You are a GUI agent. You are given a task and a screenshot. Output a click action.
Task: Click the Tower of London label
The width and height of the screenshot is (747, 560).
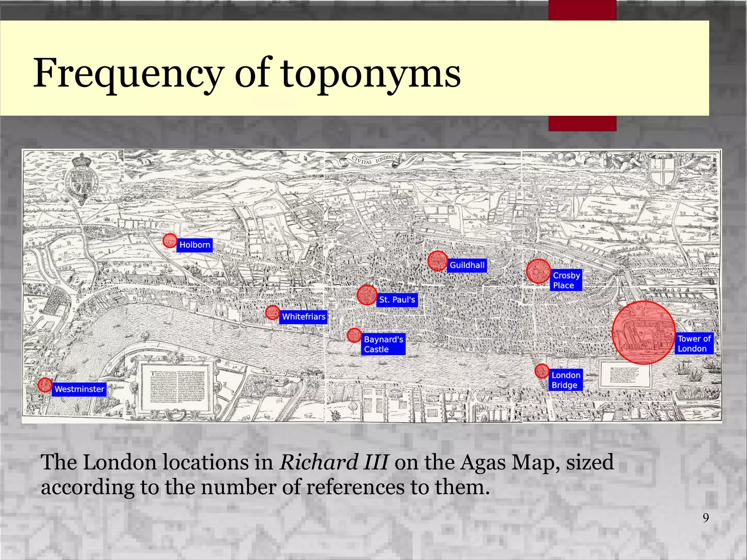click(x=694, y=343)
